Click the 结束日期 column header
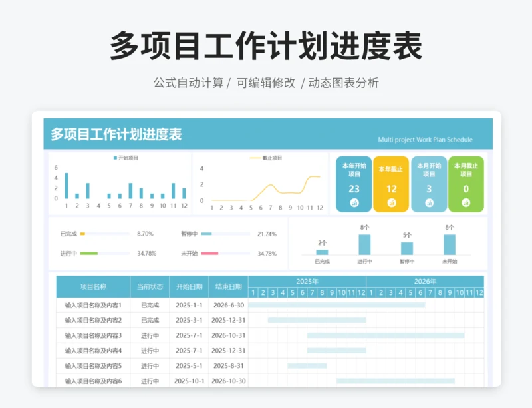The width and height of the screenshot is (532, 408). click(x=228, y=287)
